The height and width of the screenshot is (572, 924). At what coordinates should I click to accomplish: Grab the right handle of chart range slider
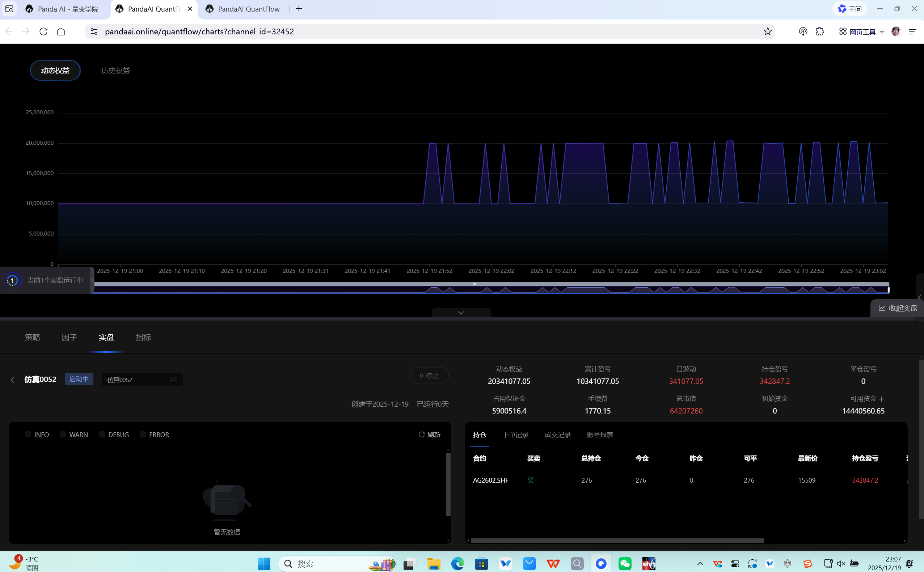[x=889, y=289]
